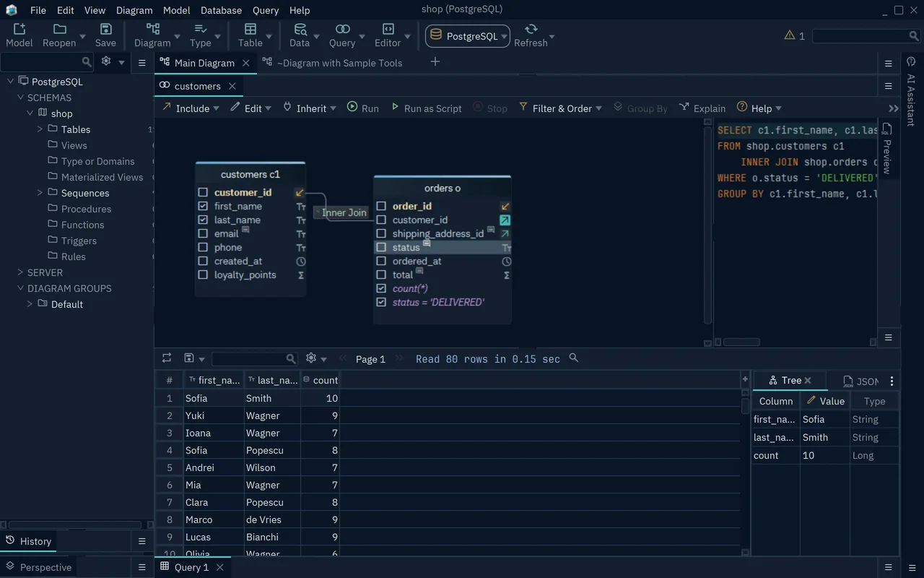
Task: Click Run as Script
Action: point(426,108)
